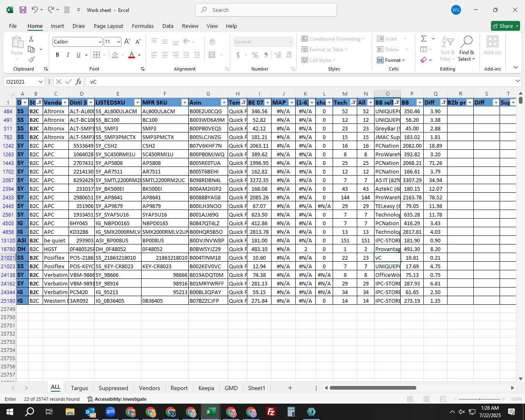This screenshot has width=525, height=420.
Task: Click the Undo arrow icon
Action: tap(35, 10)
